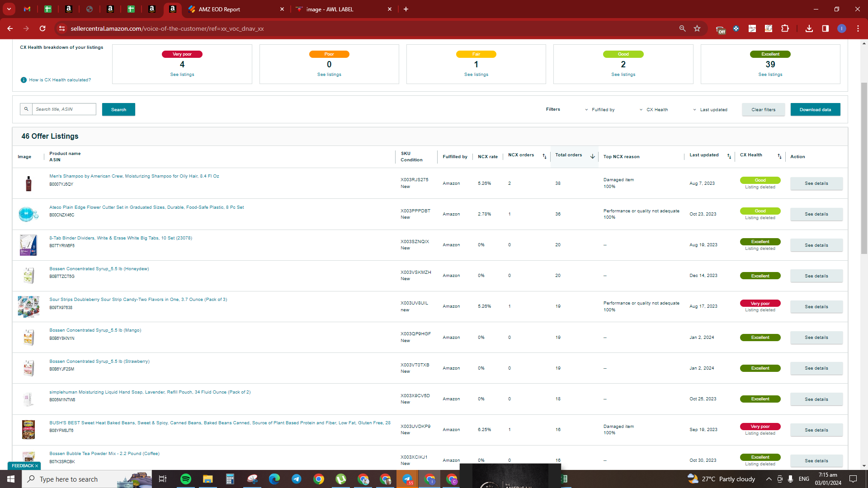Open the Chrome profile avatar
Viewport: 868px width, 488px height.
click(842, 28)
